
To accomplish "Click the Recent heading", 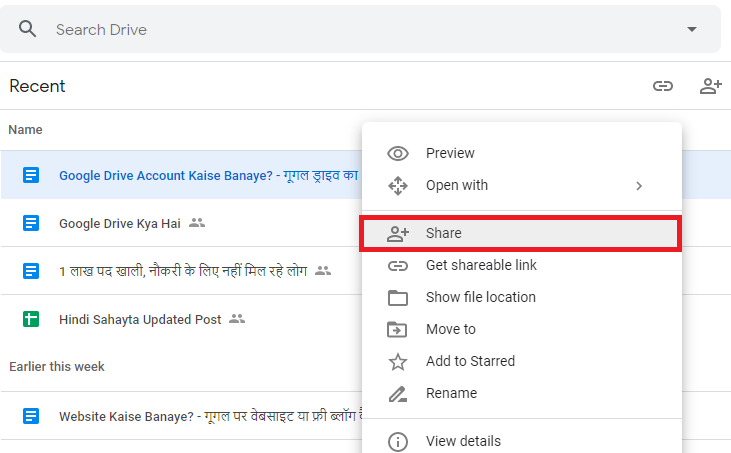I will coord(37,86).
